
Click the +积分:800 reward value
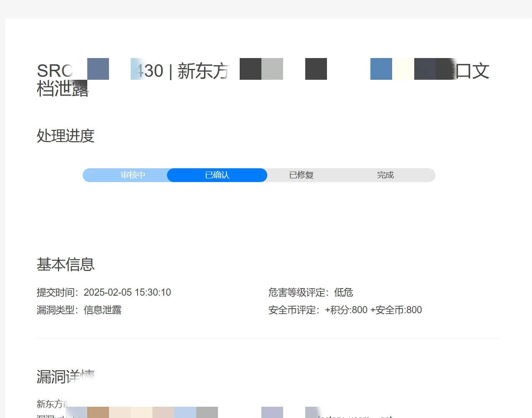[x=347, y=310]
